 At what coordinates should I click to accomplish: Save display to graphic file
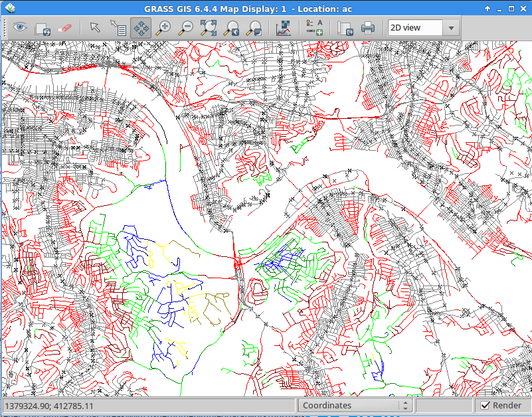(345, 28)
